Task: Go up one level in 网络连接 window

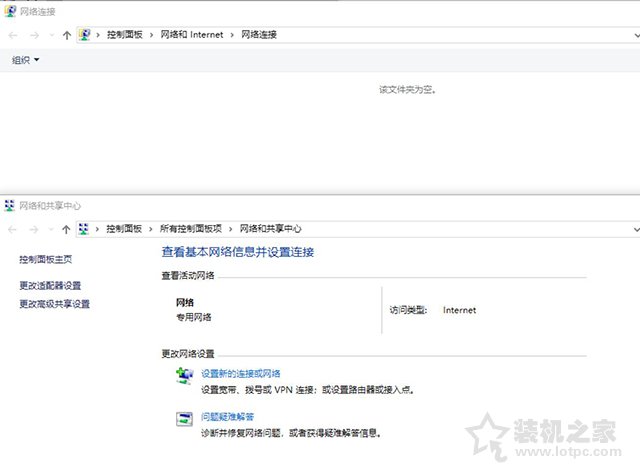Action: [x=67, y=36]
